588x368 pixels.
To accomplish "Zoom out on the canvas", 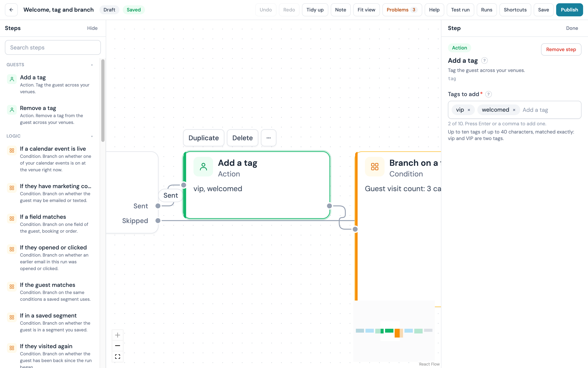I will (118, 346).
